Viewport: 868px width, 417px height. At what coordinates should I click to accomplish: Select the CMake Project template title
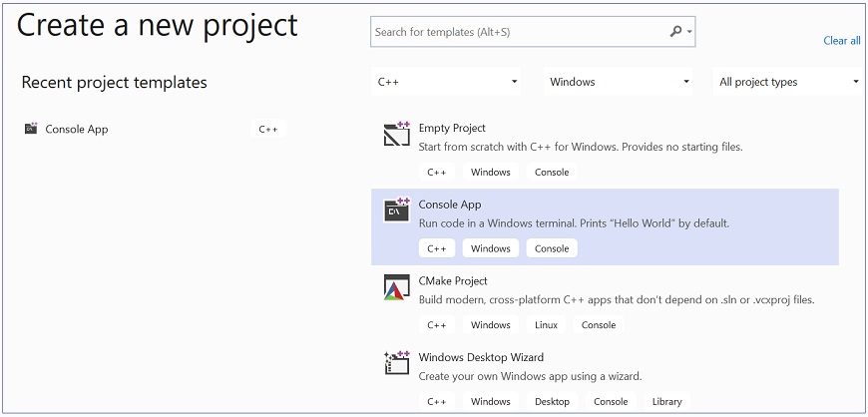[x=453, y=281]
